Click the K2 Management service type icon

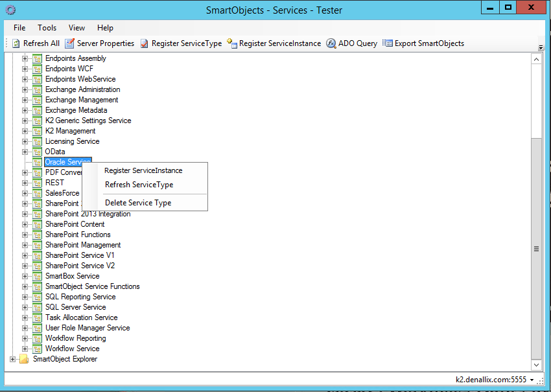37,131
